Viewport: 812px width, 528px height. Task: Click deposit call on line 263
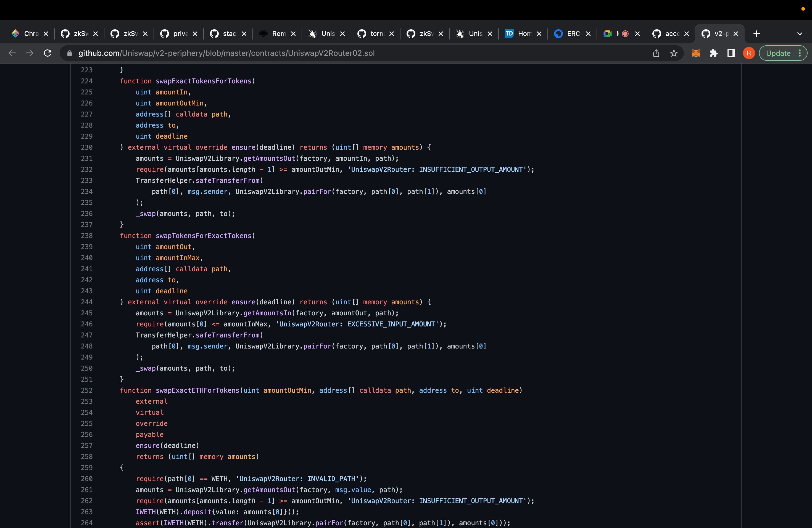pos(197,512)
